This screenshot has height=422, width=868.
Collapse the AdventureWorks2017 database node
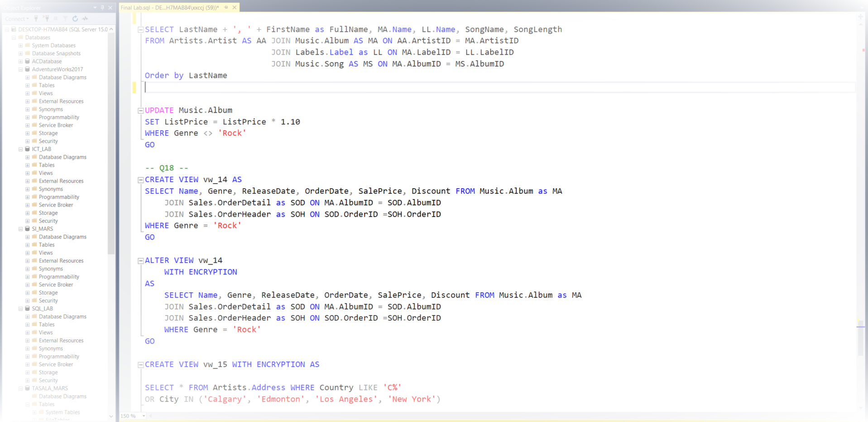[20, 69]
